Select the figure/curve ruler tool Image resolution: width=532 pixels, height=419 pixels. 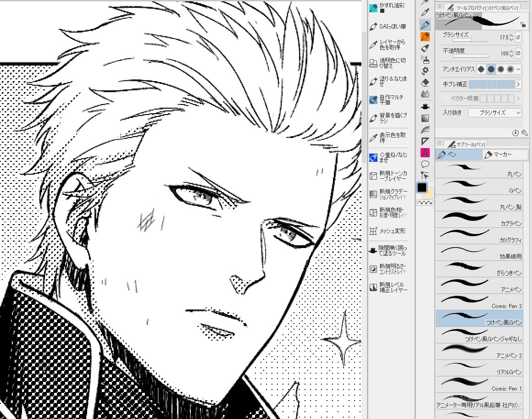point(425,130)
